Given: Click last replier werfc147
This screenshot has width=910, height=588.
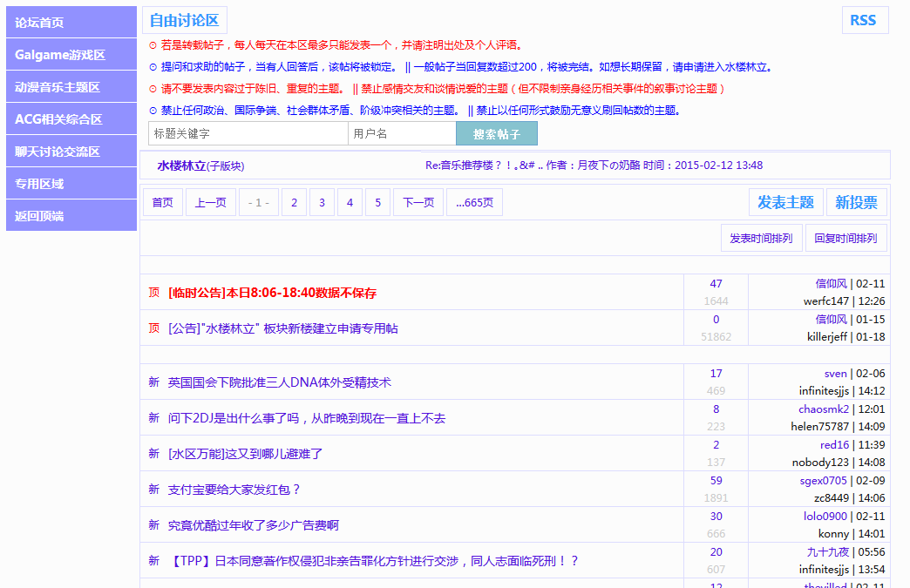Looking at the screenshot, I should [826, 301].
